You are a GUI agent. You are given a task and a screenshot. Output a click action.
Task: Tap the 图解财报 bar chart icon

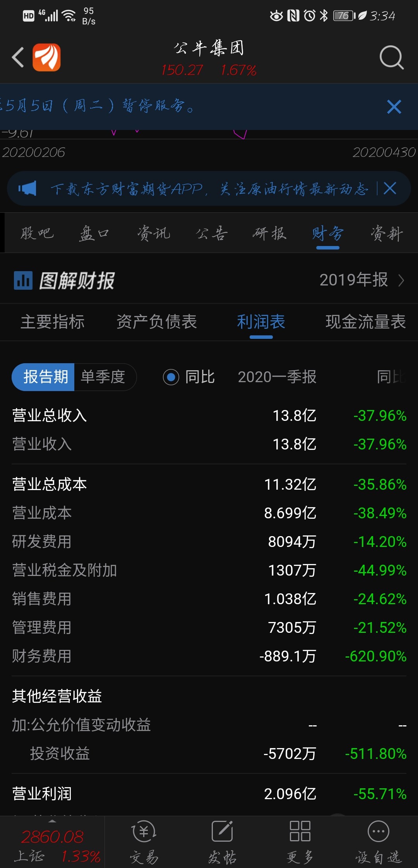[x=23, y=280]
